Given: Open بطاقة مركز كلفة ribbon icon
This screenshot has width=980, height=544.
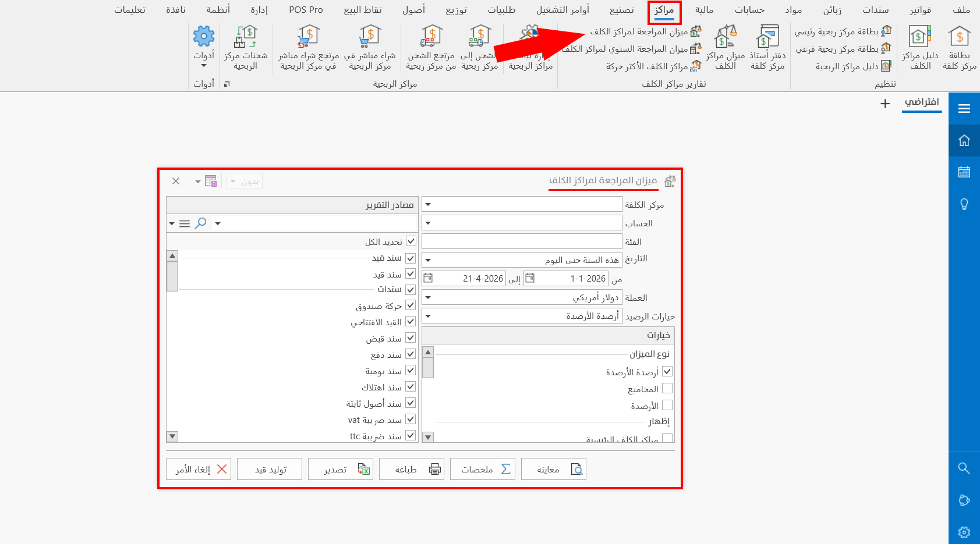Looking at the screenshot, I should click(959, 48).
